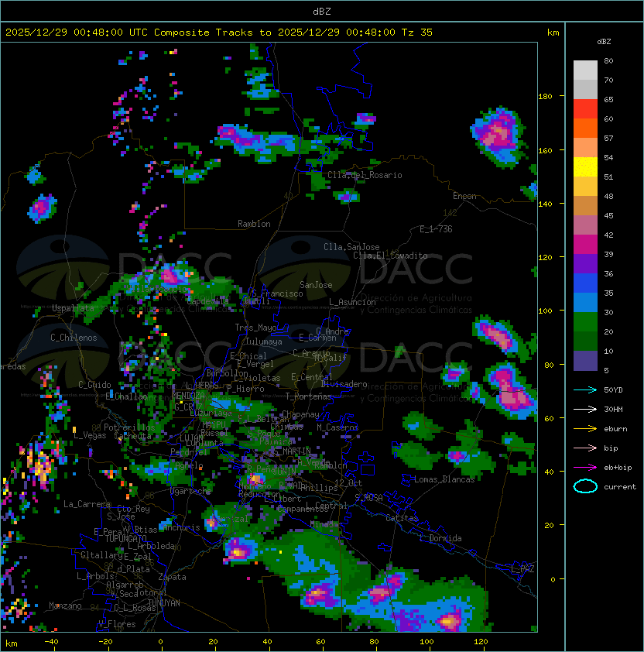Image resolution: width=644 pixels, height=652 pixels.
Task: Click the Ramblon label in upper map
Action: (x=254, y=224)
